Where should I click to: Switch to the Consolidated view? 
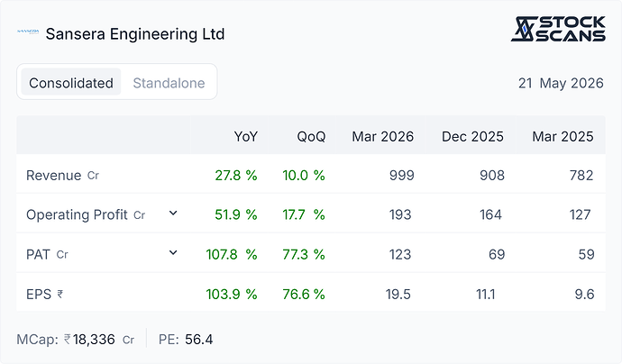(x=71, y=83)
